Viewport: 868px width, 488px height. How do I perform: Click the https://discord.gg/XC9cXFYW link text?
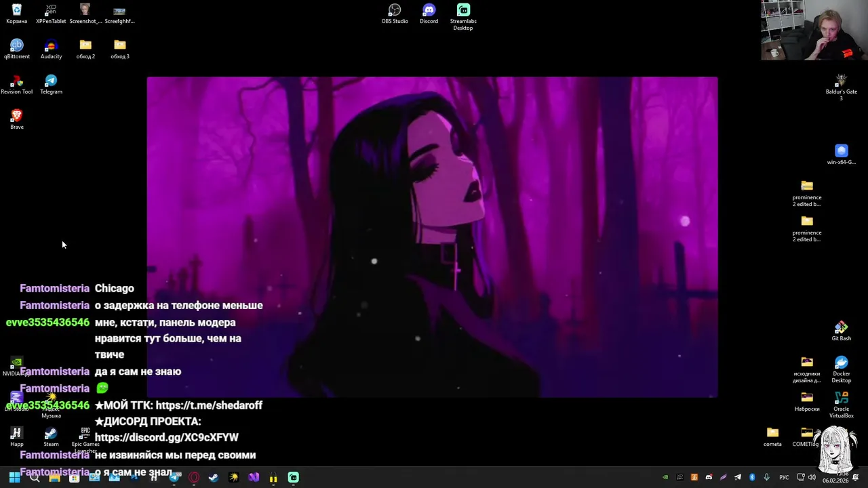[167, 438]
